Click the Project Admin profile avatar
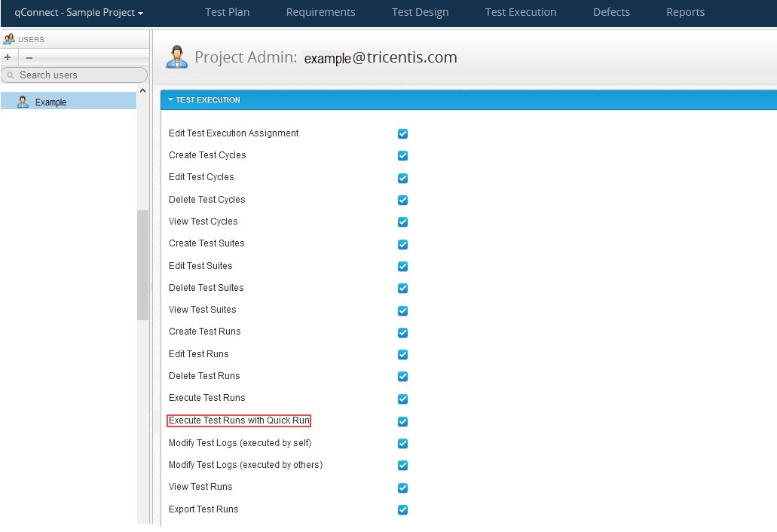The height and width of the screenshot is (532, 777). pyautogui.click(x=177, y=57)
